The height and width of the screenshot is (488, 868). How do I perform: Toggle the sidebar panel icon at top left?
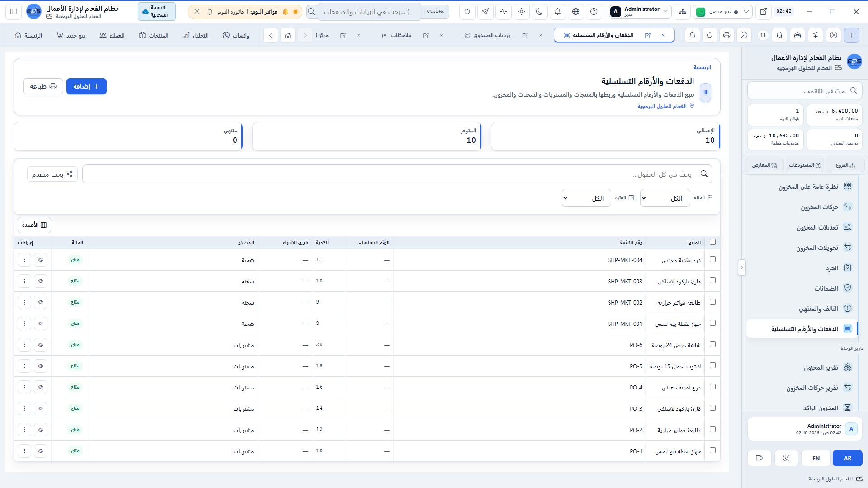[14, 12]
